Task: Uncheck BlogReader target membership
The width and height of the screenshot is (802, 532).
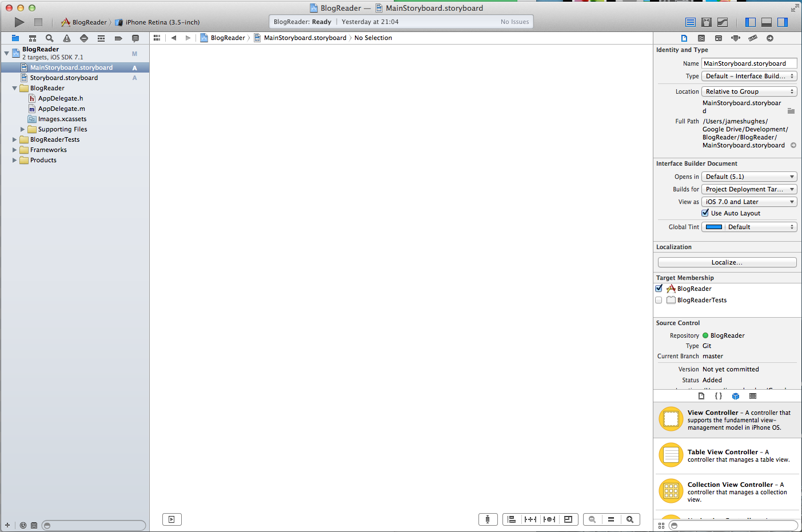Action: [x=659, y=289]
